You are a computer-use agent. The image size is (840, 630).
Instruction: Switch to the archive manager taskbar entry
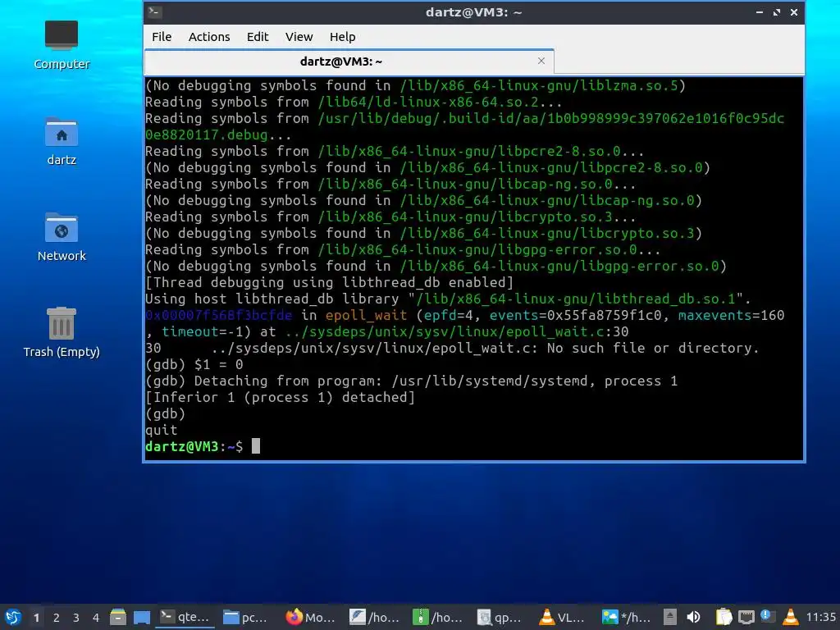point(438,617)
